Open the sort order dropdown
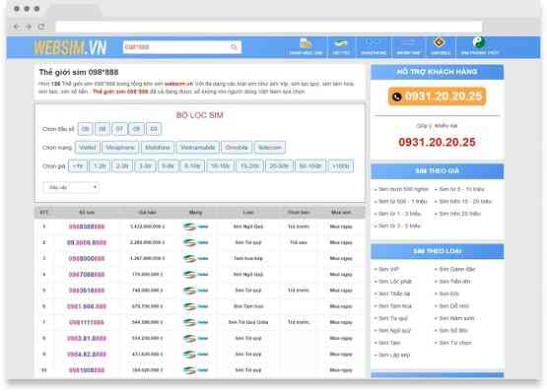The width and height of the screenshot is (547, 392). 71,187
